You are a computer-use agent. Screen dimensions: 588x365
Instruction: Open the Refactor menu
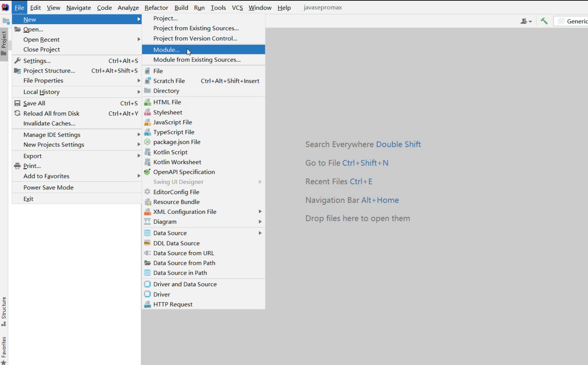156,8
